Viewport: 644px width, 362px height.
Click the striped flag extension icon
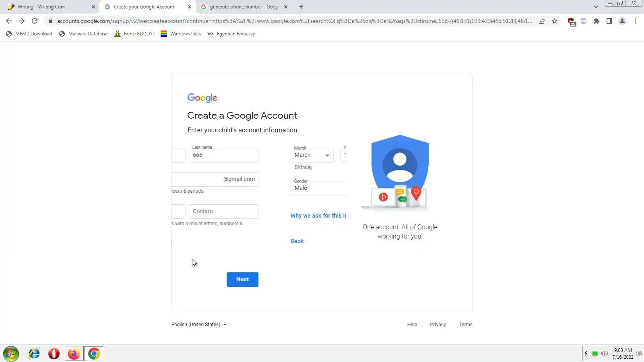pyautogui.click(x=584, y=21)
